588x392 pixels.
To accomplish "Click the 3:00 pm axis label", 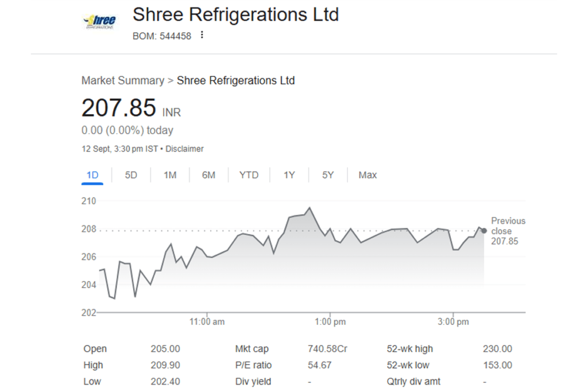I will pyautogui.click(x=454, y=322).
